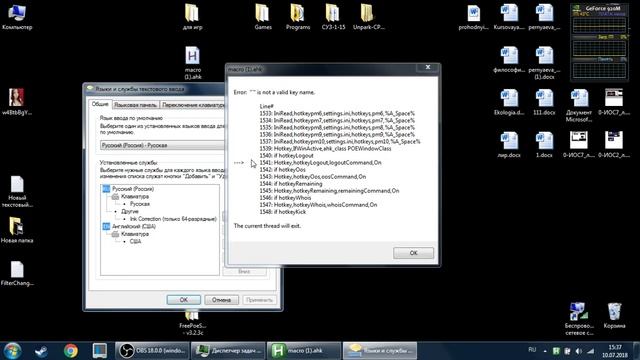Click RU language indicator in tray
640x360 pixels.
coord(532,350)
